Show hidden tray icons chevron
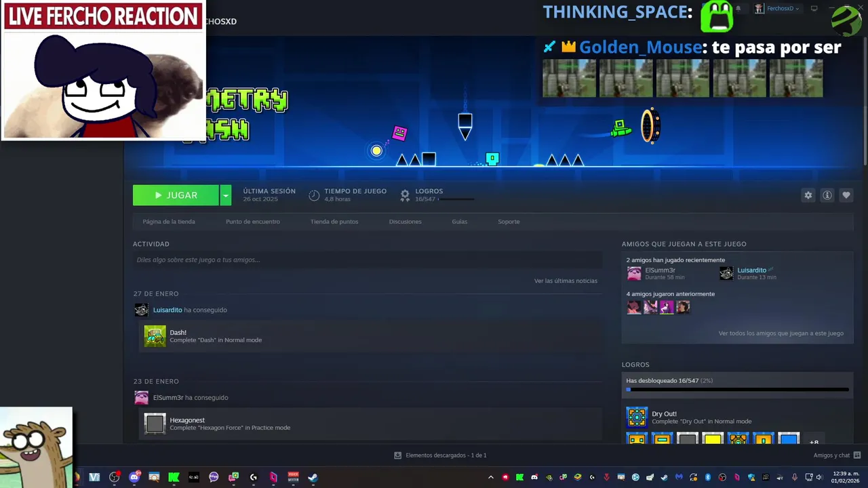The height and width of the screenshot is (488, 868). pyautogui.click(x=491, y=477)
